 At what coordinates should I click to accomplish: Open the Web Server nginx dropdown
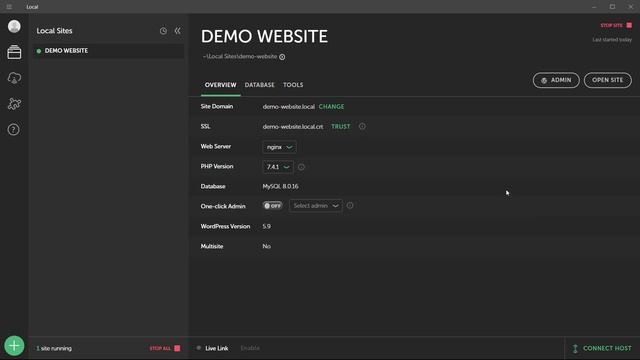[x=279, y=147]
